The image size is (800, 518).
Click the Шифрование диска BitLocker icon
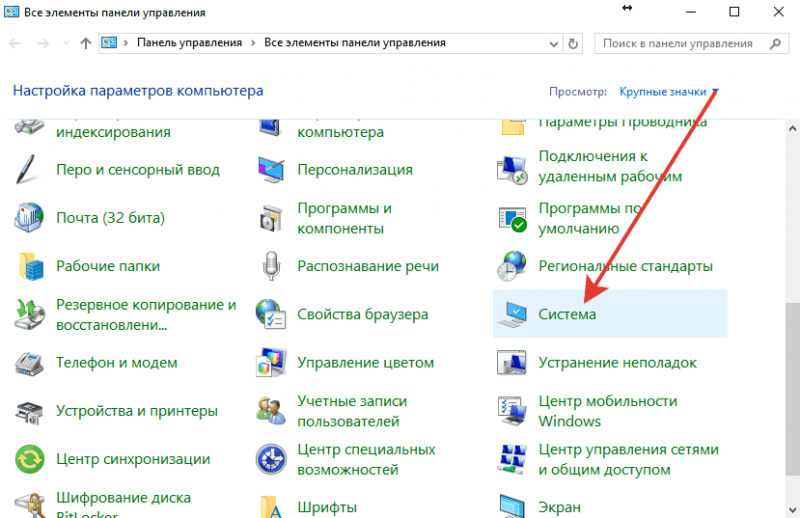pos(31,505)
